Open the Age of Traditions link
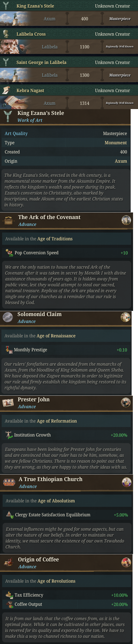This screenshot has width=138, height=644. click(x=55, y=239)
